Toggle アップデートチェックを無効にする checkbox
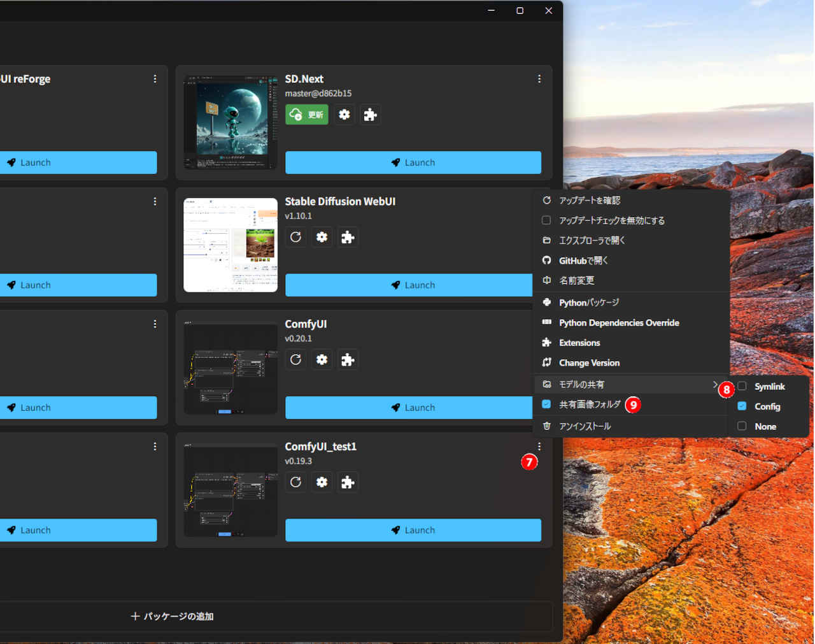The width and height of the screenshot is (815, 644). (546, 220)
